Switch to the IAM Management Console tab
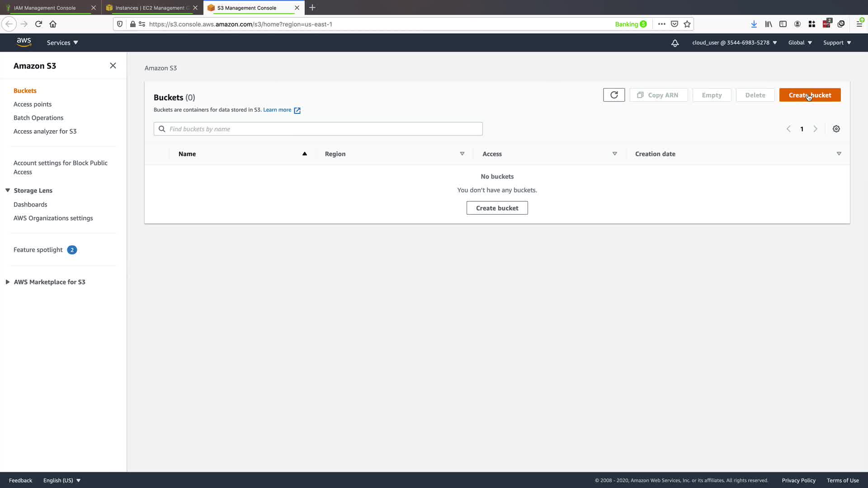The image size is (868, 488). click(45, 8)
